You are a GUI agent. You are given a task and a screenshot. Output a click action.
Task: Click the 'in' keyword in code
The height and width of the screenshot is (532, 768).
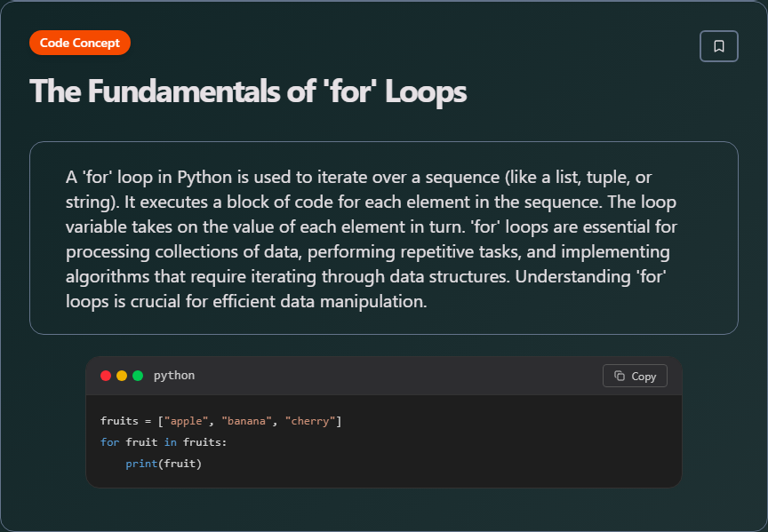(170, 442)
